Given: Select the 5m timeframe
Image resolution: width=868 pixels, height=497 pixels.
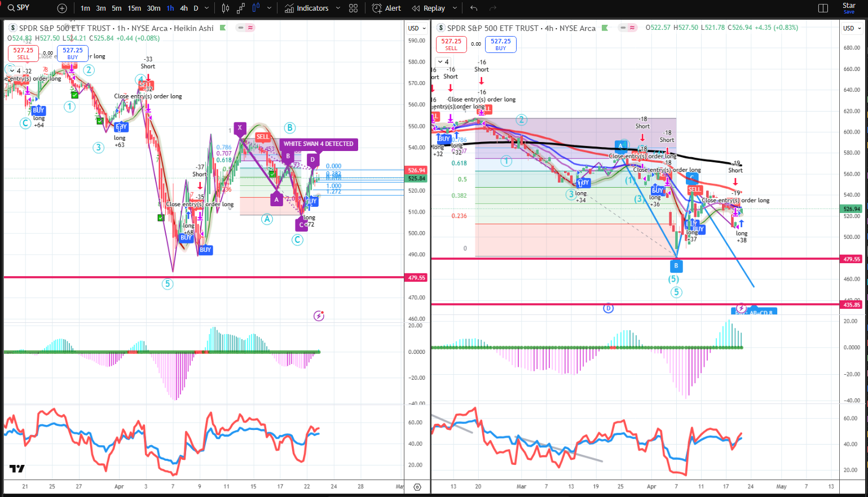Looking at the screenshot, I should coord(116,8).
